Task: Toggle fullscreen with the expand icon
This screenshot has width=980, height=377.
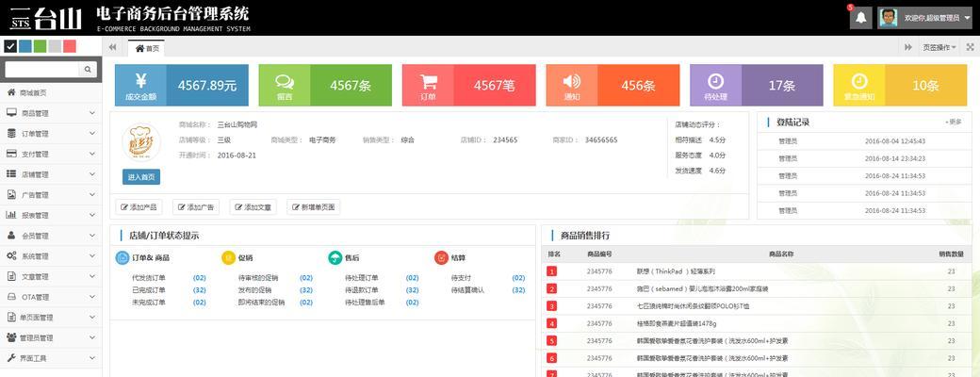Action: [x=970, y=47]
